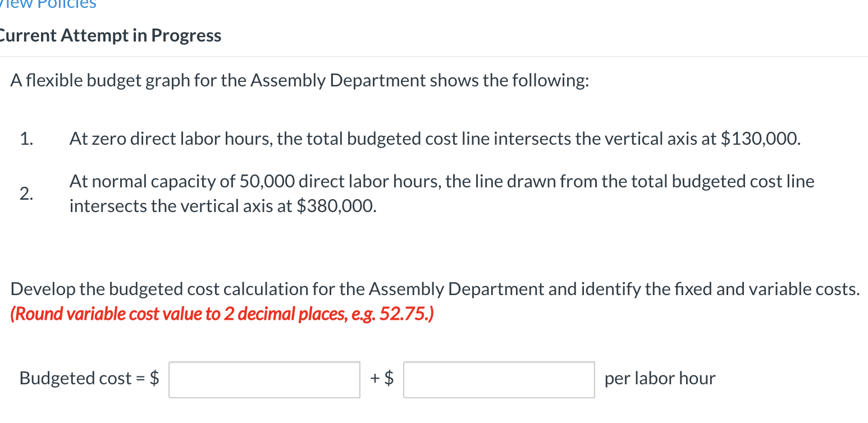The image size is (868, 423).
Task: Click the numbered list marker 1
Action: click(x=25, y=138)
